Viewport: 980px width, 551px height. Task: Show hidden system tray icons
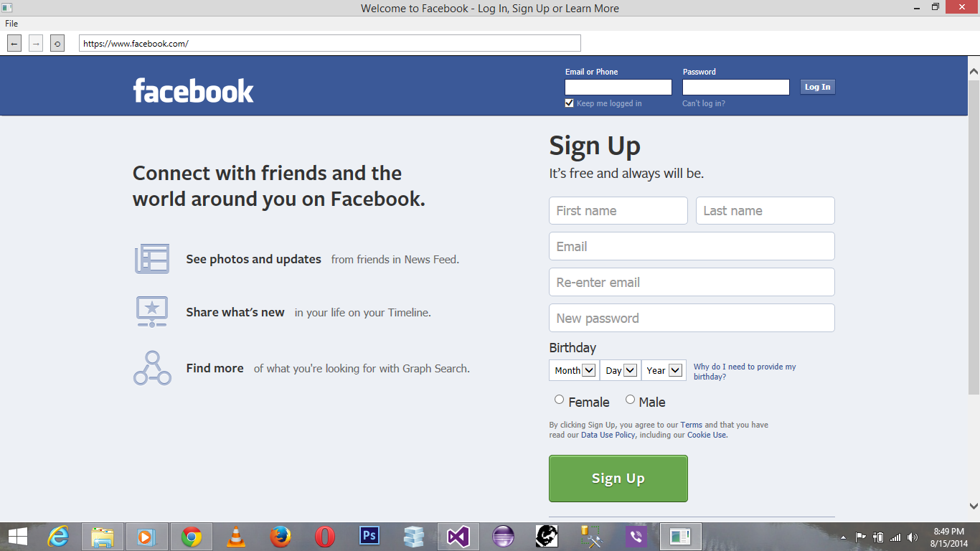click(843, 537)
